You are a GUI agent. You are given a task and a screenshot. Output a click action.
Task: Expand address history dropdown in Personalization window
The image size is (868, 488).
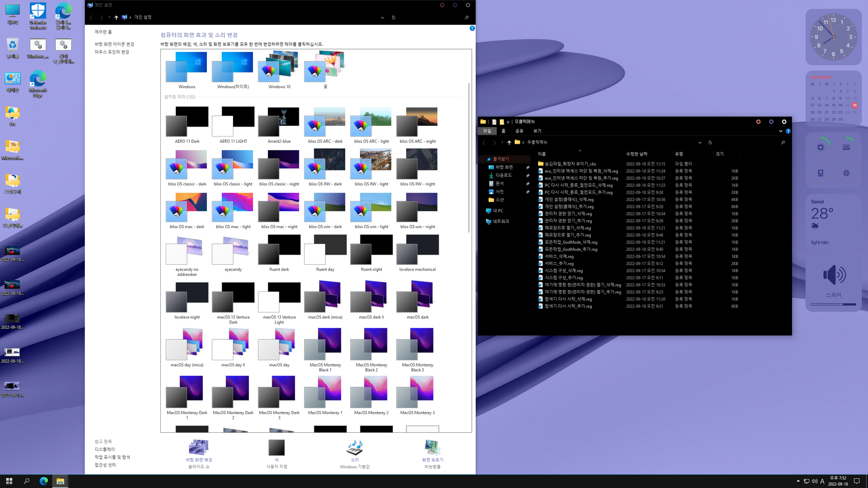(382, 17)
